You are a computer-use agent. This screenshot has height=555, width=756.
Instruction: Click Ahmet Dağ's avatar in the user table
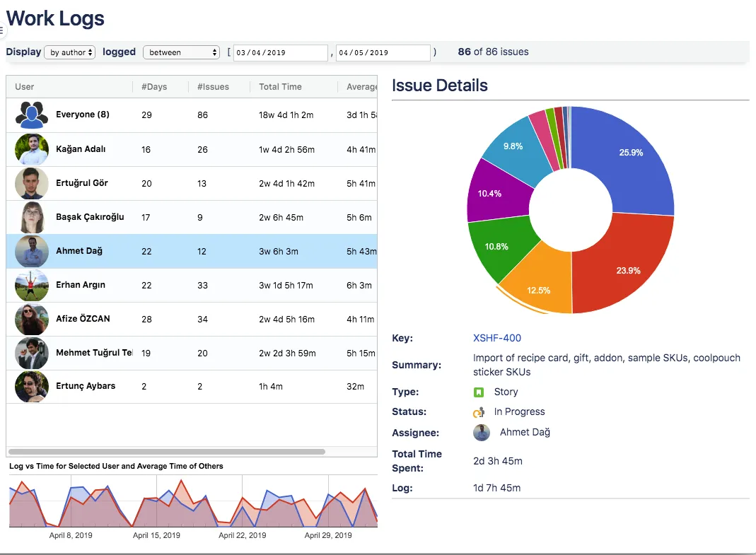[32, 251]
